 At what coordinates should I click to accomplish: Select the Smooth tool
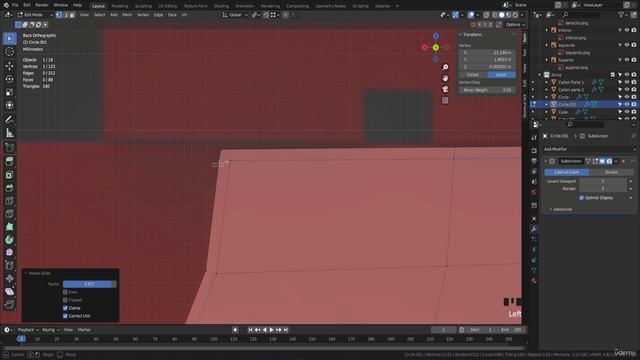(9, 253)
